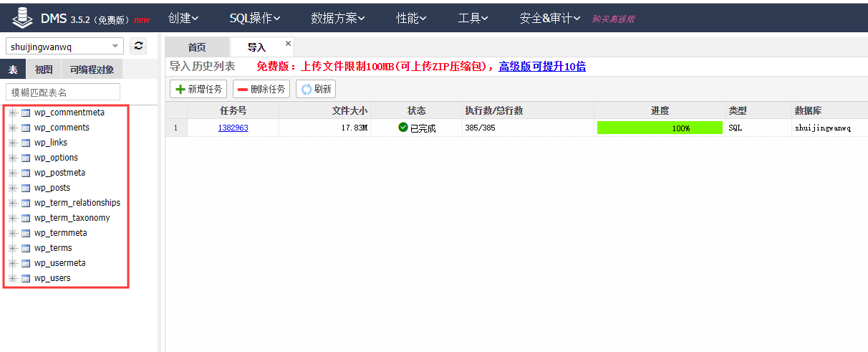This screenshot has width=868, height=352.
Task: Refresh the database list with refresh icon
Action: pos(140,46)
